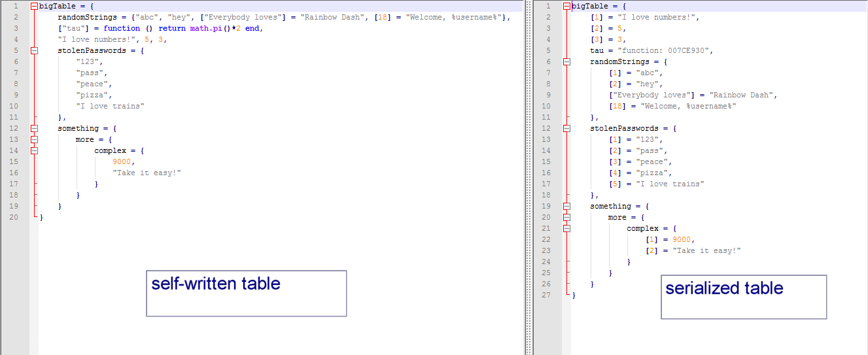Click line number 11 in left pane margin

(14, 117)
